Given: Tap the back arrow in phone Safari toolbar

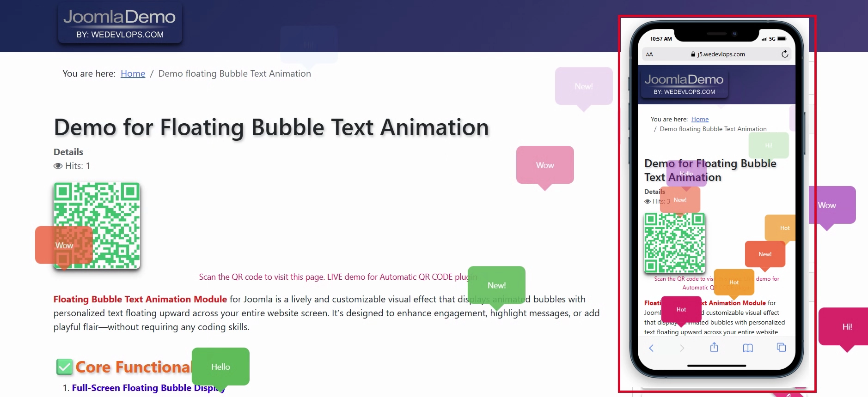Looking at the screenshot, I should [651, 348].
